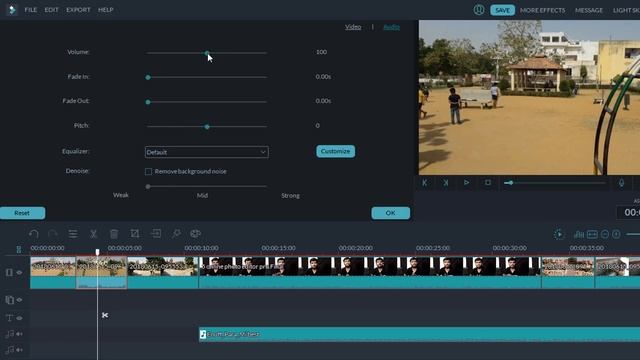Open MORE EFFECTS store
Screen dimensions: 640x360
(x=542, y=10)
